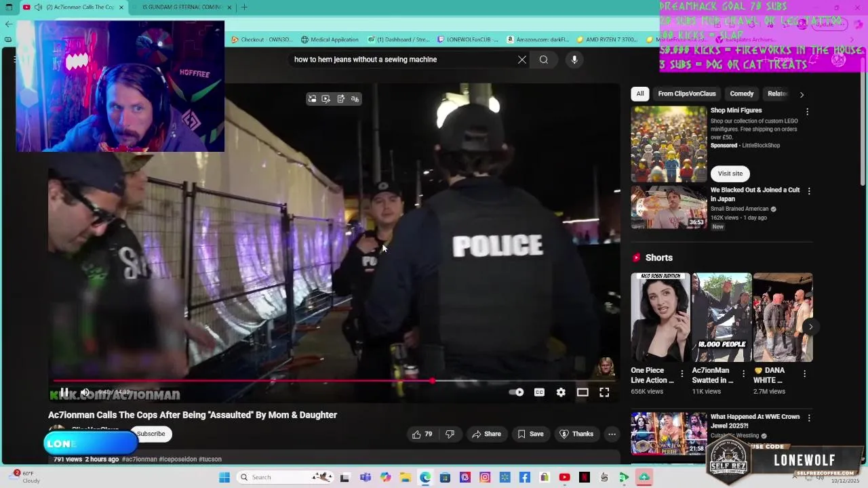Share the video

pos(486,434)
